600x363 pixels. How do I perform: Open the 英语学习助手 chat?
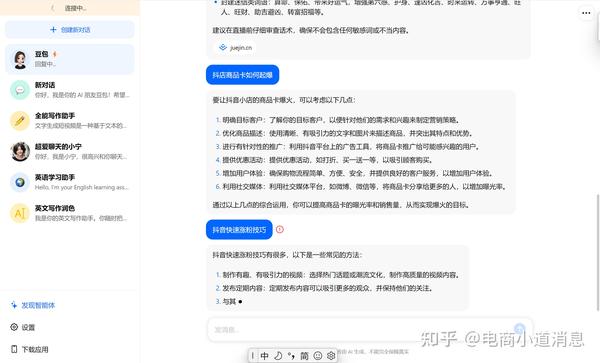click(x=70, y=182)
